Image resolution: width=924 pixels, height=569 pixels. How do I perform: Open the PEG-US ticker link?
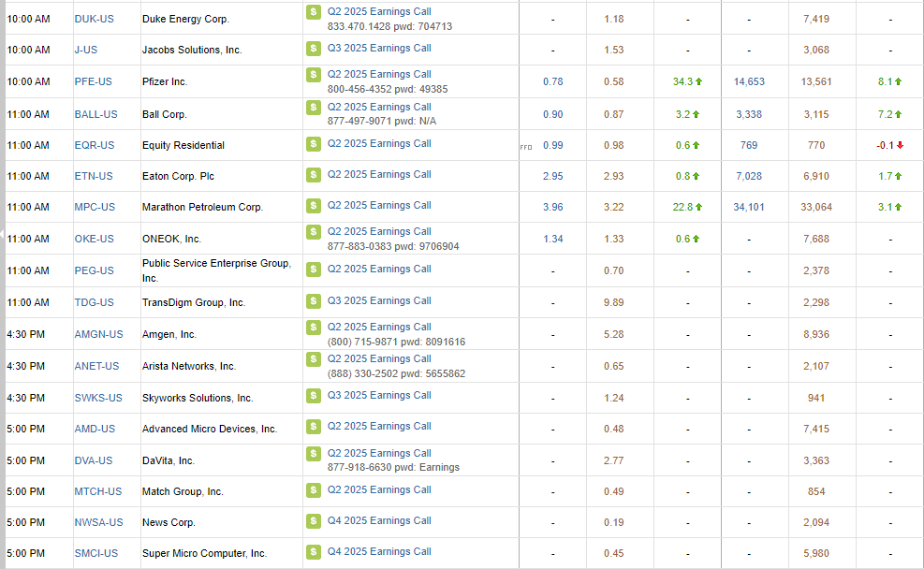95,271
